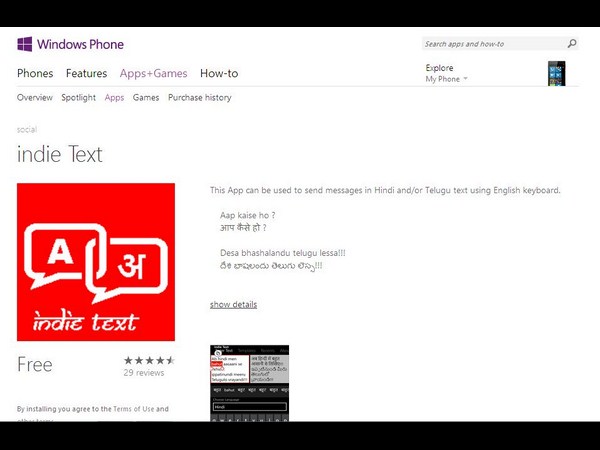Switch to the Overview tab
600x450 pixels.
click(x=34, y=98)
